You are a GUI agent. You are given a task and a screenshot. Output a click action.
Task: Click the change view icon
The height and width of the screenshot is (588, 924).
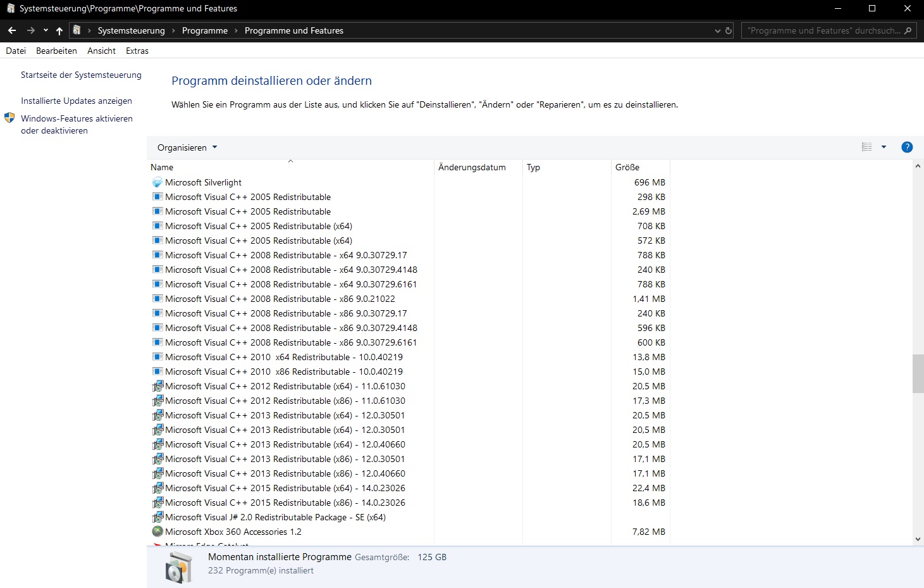(866, 147)
